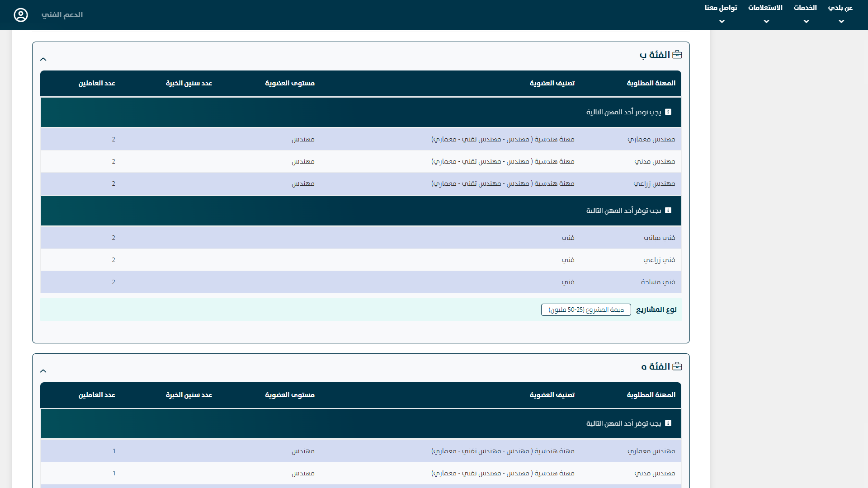Click the الفئة ه section title
The height and width of the screenshot is (488, 868).
[x=656, y=366]
